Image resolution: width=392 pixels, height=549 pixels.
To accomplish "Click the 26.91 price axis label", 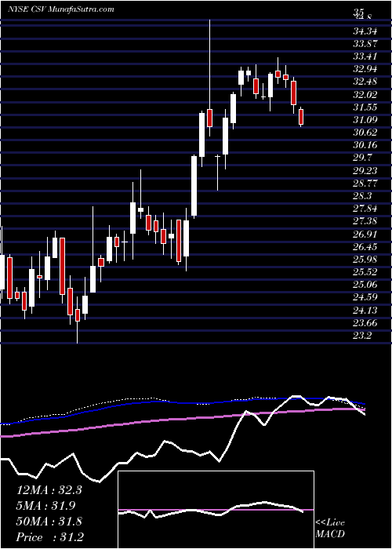I will (365, 234).
